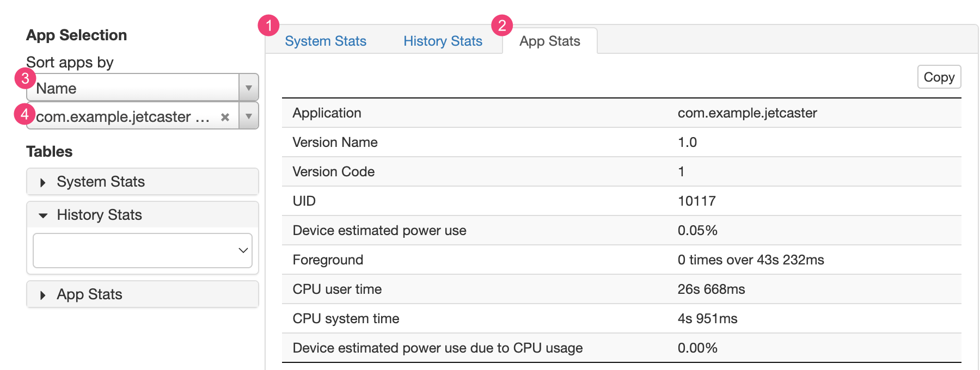
Task: Switch to the System Stats tab
Action: coord(326,41)
